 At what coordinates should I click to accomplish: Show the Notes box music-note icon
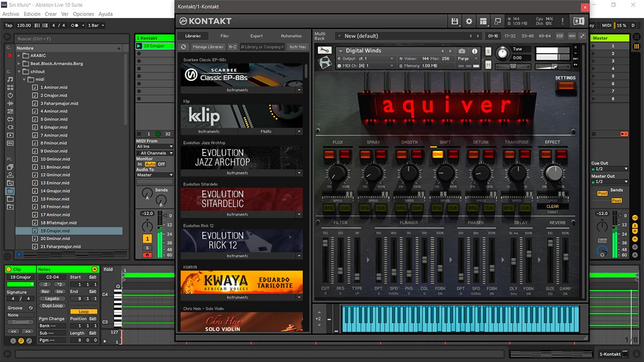pos(21,341)
